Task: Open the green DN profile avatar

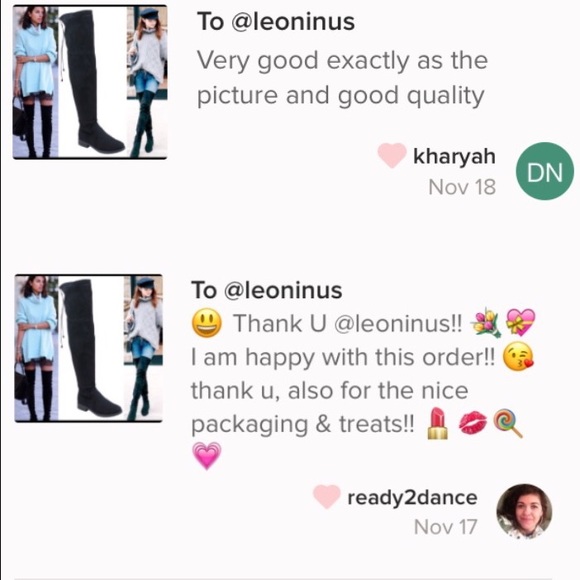Action: (545, 171)
